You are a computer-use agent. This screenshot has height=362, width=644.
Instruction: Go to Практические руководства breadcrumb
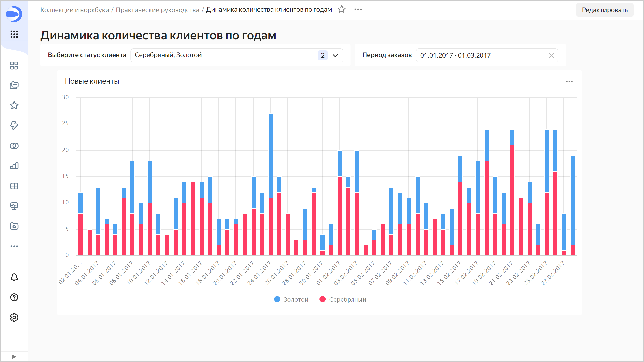157,10
